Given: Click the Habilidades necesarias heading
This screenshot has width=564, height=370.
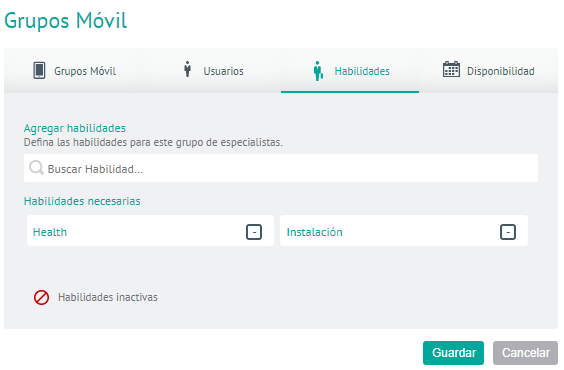Looking at the screenshot, I should coord(82,201).
